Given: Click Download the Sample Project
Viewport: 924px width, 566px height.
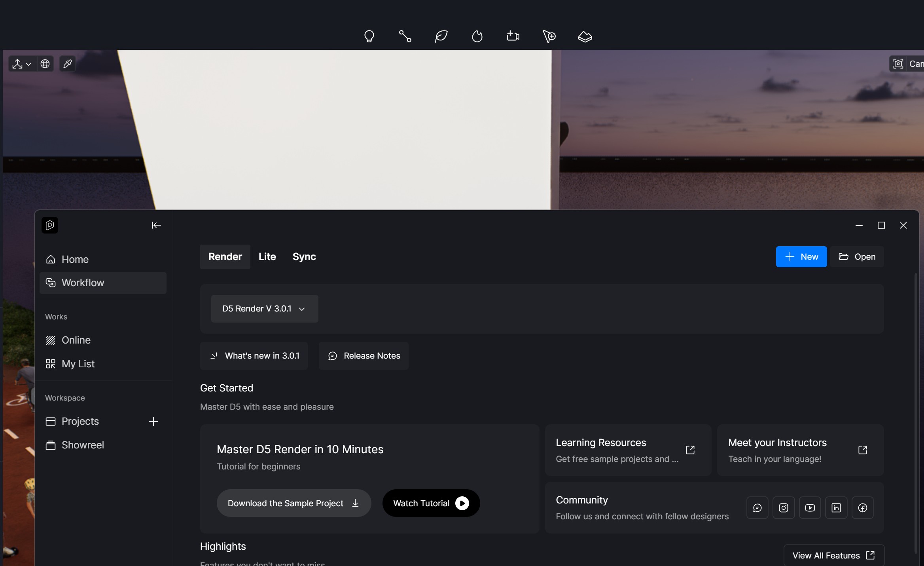Looking at the screenshot, I should [293, 503].
